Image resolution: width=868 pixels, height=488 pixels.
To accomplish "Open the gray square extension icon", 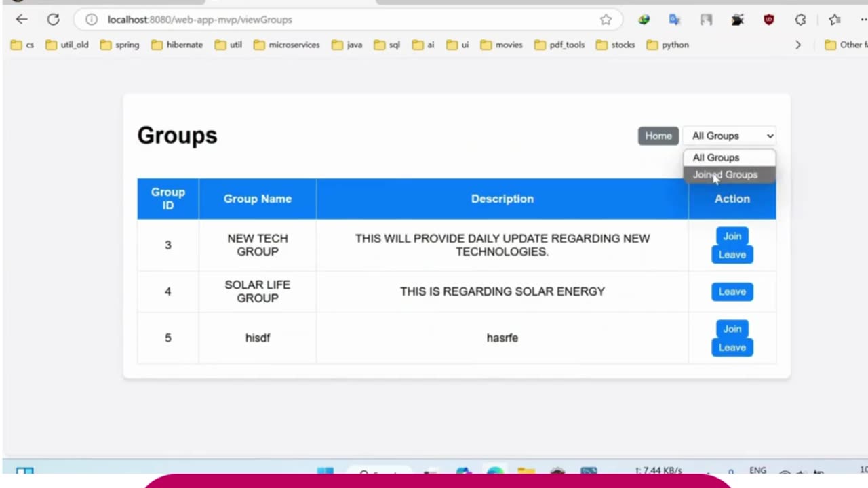I will [706, 20].
